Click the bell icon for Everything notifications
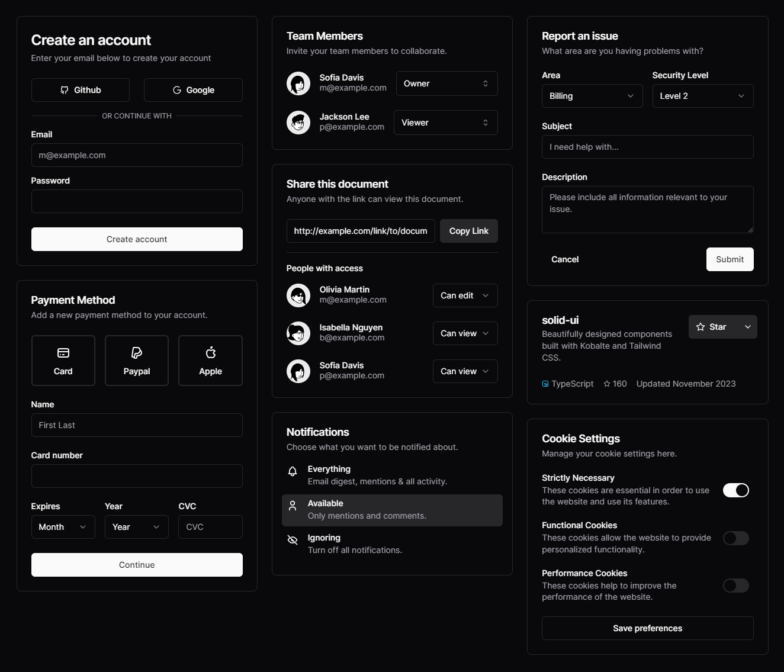This screenshot has height=672, width=784. [x=293, y=471]
